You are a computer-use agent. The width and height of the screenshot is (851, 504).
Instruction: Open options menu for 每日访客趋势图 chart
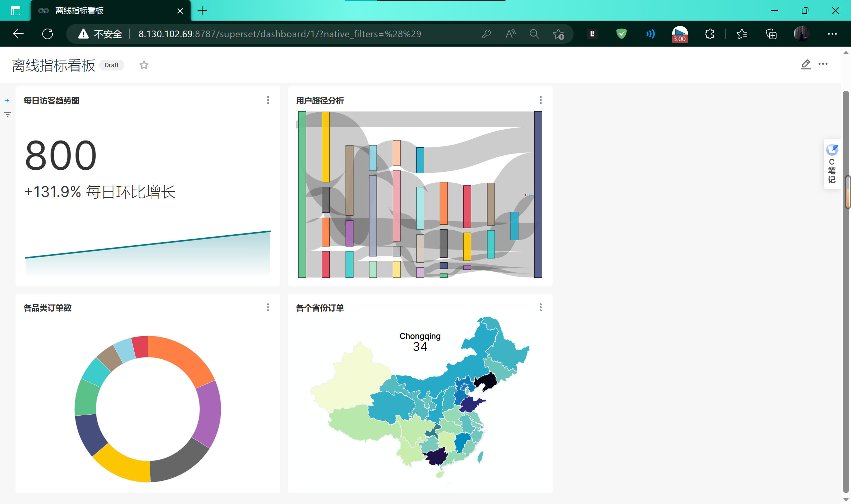[x=268, y=100]
